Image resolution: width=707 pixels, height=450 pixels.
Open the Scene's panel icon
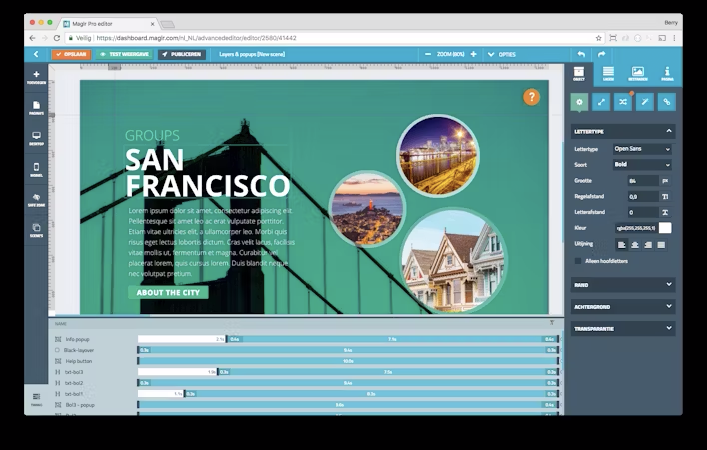click(37, 229)
